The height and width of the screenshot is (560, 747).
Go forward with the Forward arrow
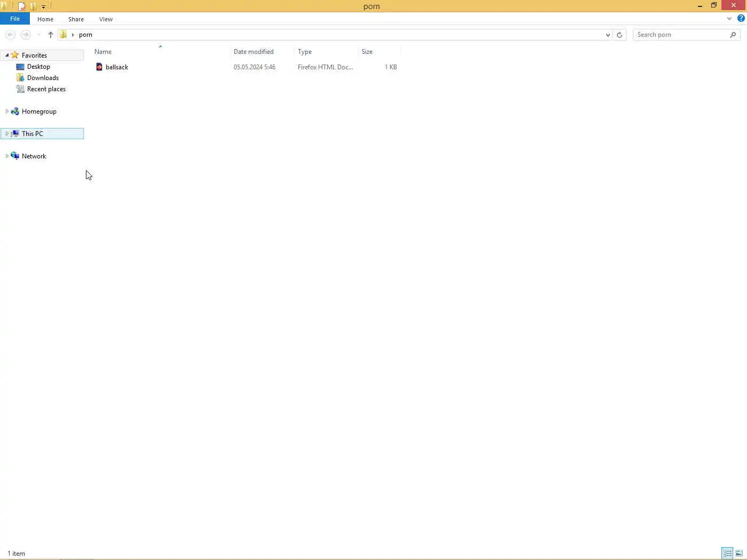coord(26,35)
